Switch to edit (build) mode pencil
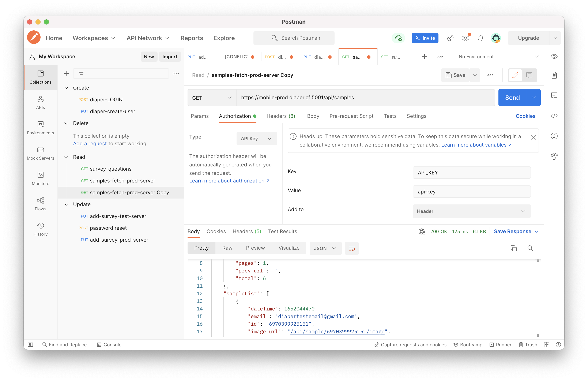This screenshot has height=381, width=588. coord(515,75)
